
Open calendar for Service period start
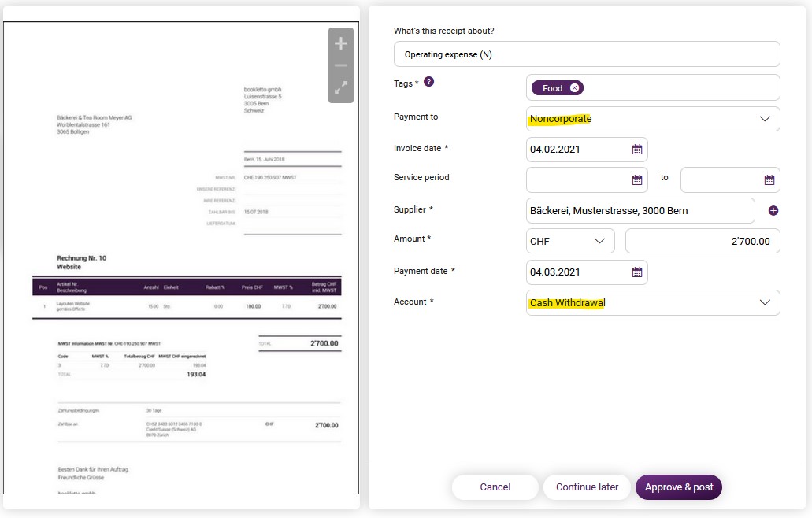click(637, 180)
